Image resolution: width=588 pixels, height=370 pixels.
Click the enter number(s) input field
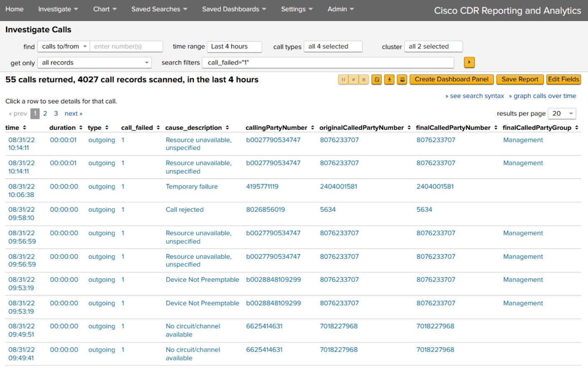[x=126, y=46]
